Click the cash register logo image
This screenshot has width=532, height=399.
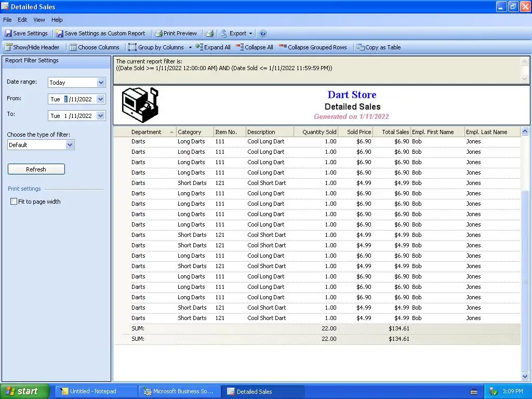click(140, 105)
